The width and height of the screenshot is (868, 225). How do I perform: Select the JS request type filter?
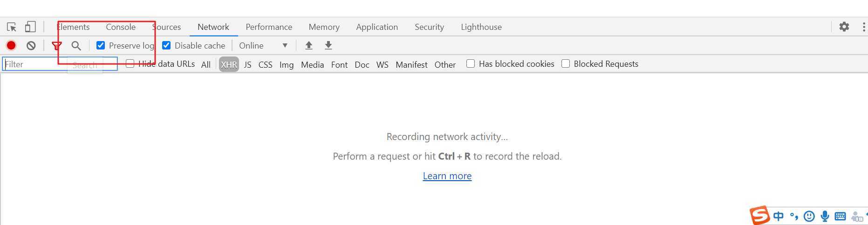248,64
